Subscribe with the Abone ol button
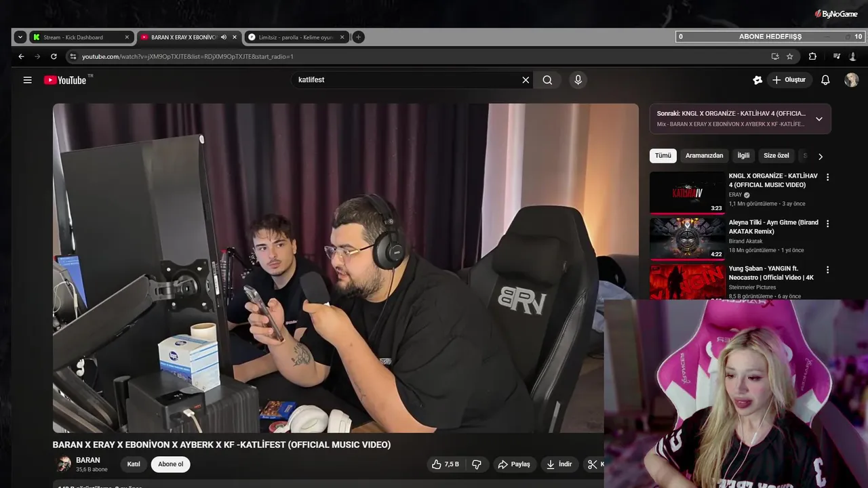Screen dimensions: 868x488 pos(171,464)
